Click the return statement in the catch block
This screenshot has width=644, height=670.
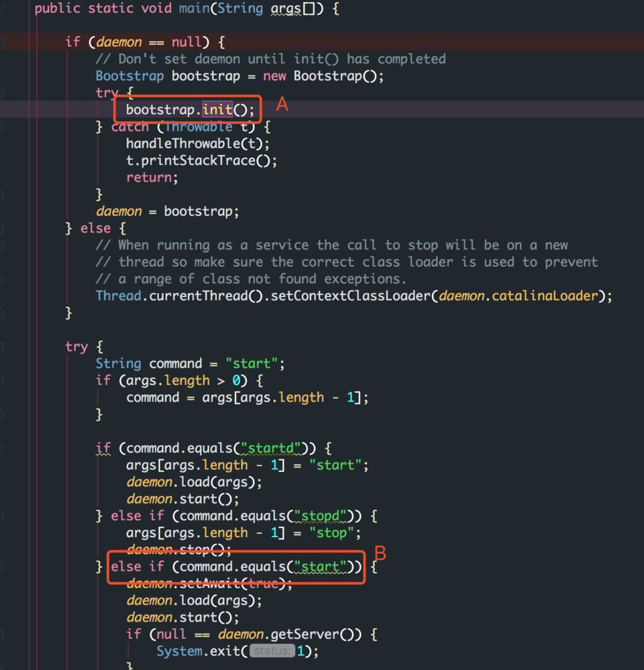[x=152, y=177]
